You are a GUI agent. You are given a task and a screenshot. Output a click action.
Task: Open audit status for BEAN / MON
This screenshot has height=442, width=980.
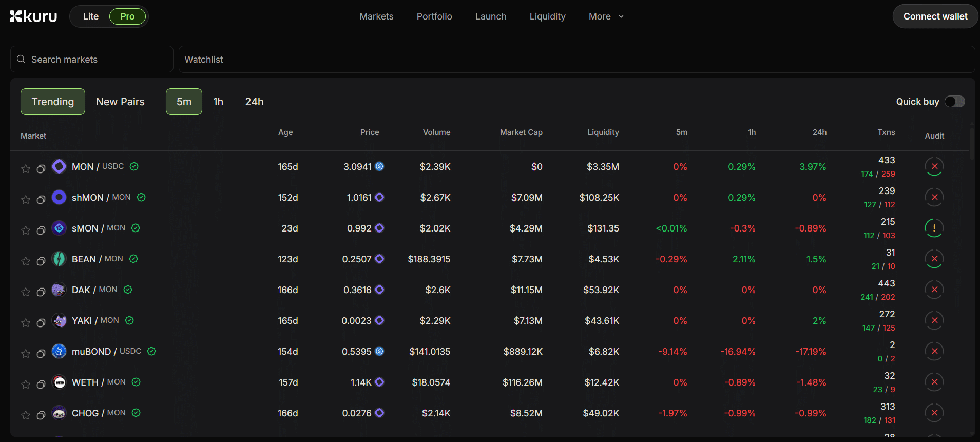click(x=934, y=259)
